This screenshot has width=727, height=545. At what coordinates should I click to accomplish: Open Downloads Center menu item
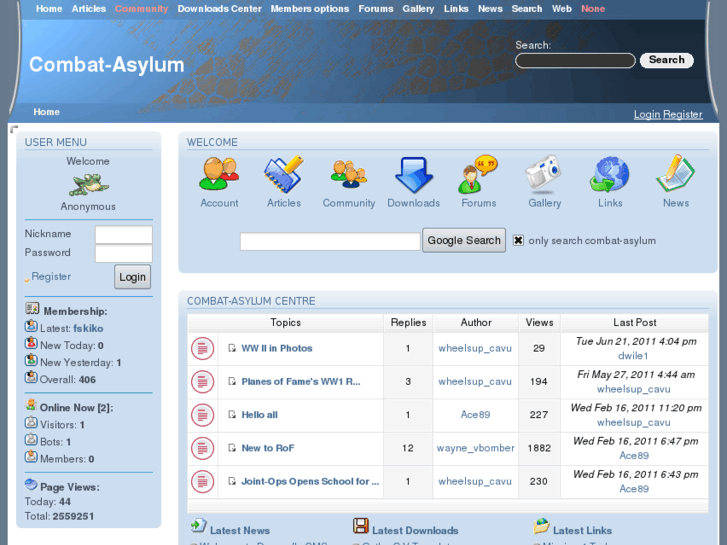click(219, 8)
